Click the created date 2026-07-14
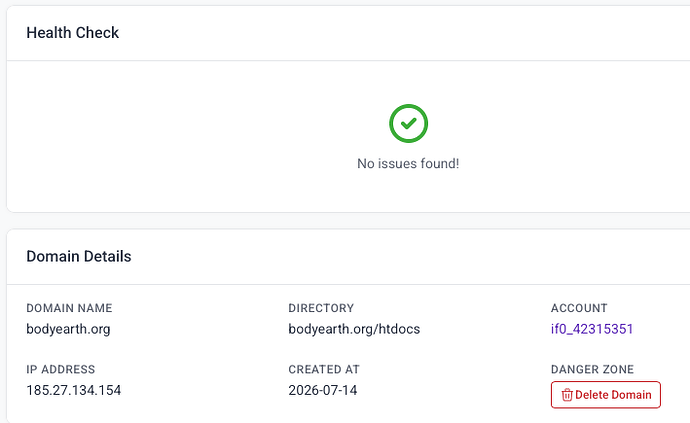Viewport: 690px width, 423px height. click(323, 390)
